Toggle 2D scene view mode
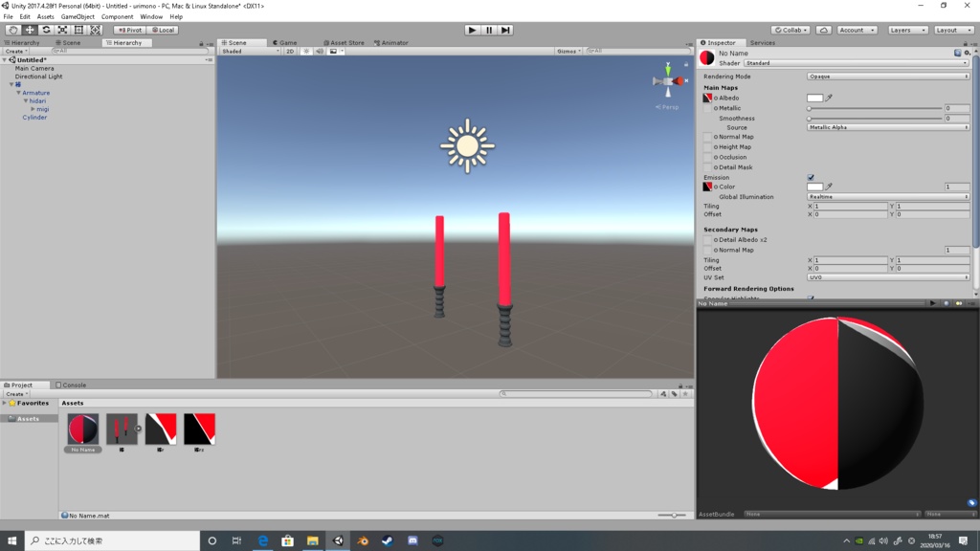The width and height of the screenshot is (980, 551). 290,52
